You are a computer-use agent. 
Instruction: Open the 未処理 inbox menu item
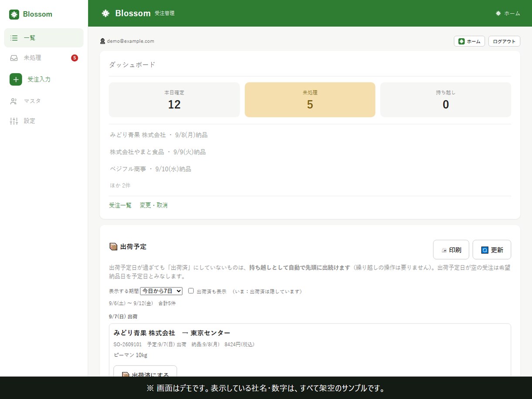pos(44,58)
